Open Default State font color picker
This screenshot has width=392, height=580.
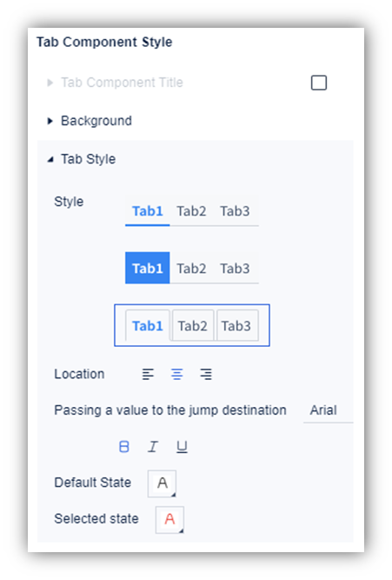(162, 483)
